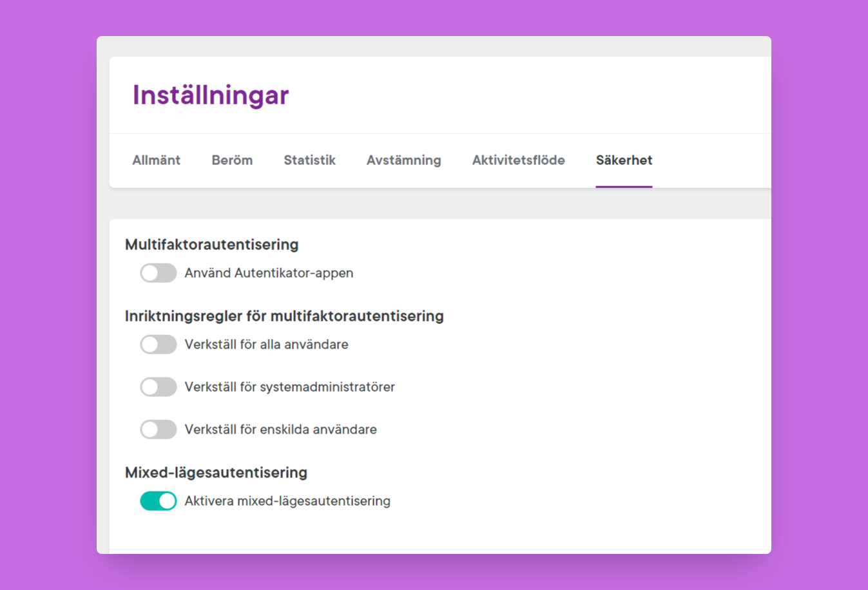This screenshot has height=590, width=868.
Task: Select the Statistik tab
Action: (309, 160)
